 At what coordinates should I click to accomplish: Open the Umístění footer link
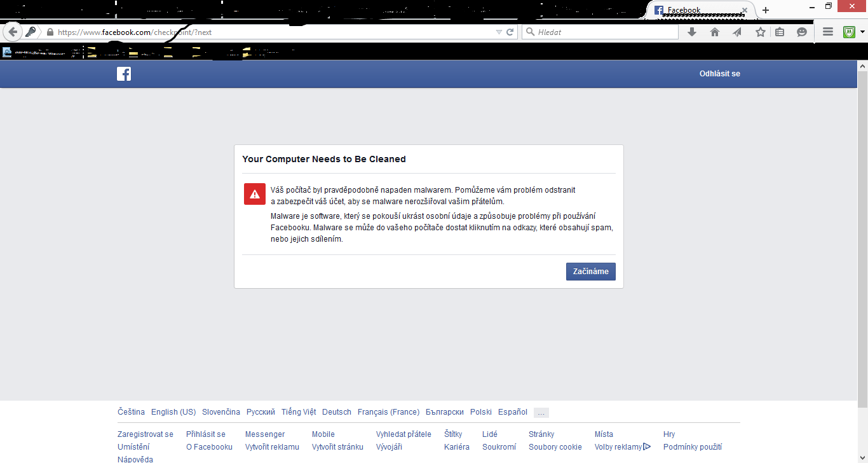[133, 447]
